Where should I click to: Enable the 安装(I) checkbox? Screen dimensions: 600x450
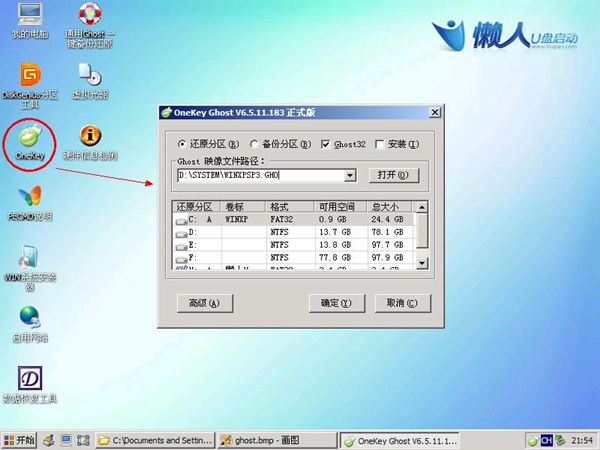(397, 144)
